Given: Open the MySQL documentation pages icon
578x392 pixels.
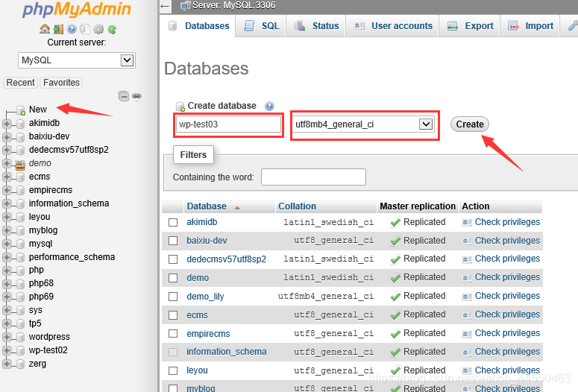Looking at the screenshot, I should (x=85, y=29).
